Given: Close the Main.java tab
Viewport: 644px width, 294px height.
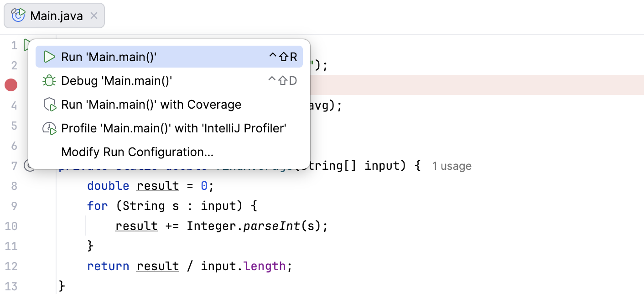Looking at the screenshot, I should coord(93,15).
